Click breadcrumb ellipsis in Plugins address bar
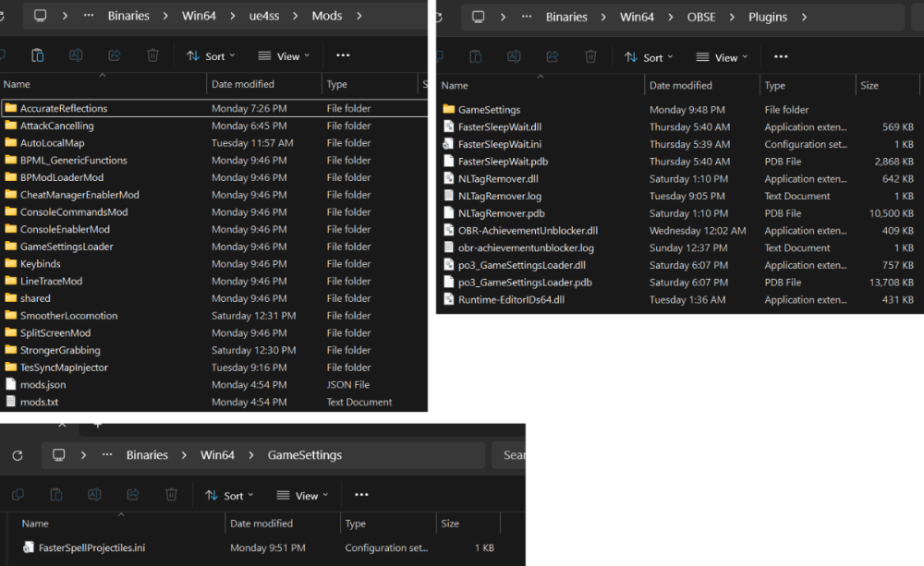Image resolution: width=924 pixels, height=566 pixels. point(527,17)
